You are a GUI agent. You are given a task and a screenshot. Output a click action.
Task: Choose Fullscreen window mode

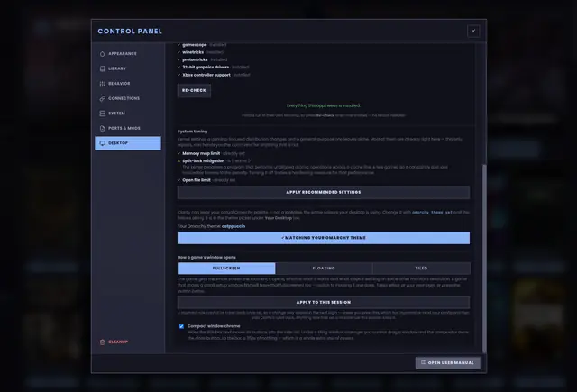pyautogui.click(x=226, y=268)
